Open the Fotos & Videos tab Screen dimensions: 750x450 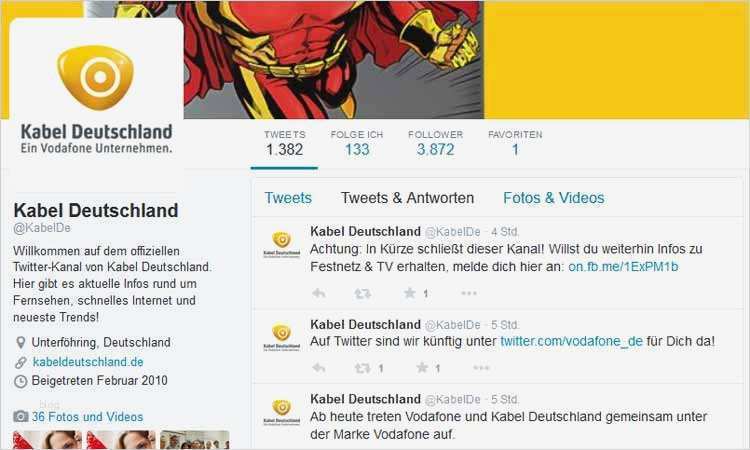click(553, 198)
